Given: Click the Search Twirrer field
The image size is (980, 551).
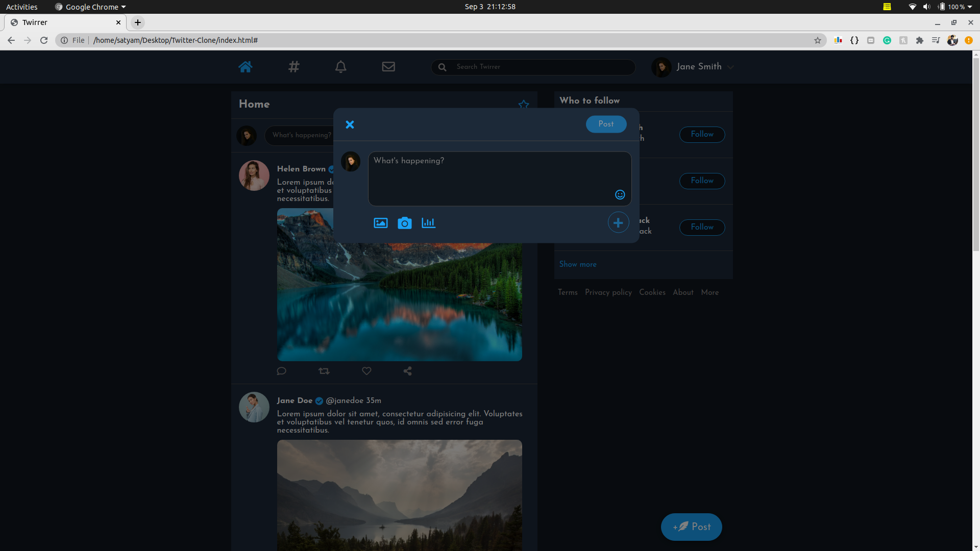Looking at the screenshot, I should coord(541,67).
